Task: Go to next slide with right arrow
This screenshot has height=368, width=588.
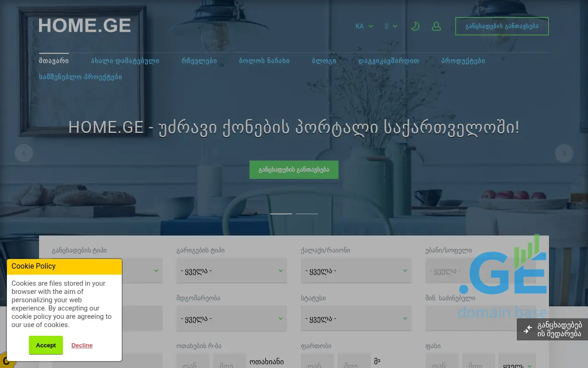Action: pos(564,153)
